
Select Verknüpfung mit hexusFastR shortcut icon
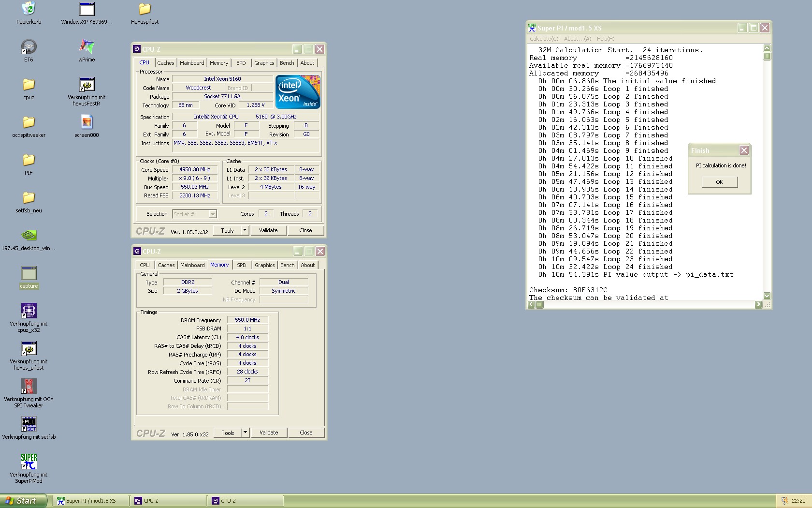pyautogui.click(x=87, y=84)
